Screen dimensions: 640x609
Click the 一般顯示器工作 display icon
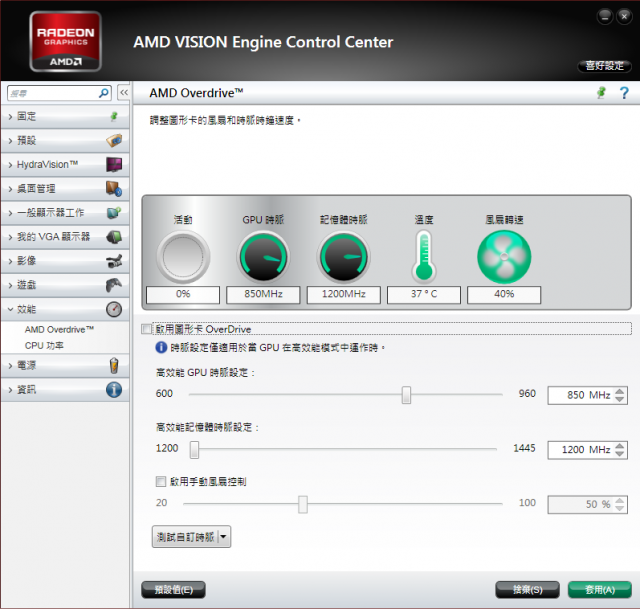[x=114, y=213]
